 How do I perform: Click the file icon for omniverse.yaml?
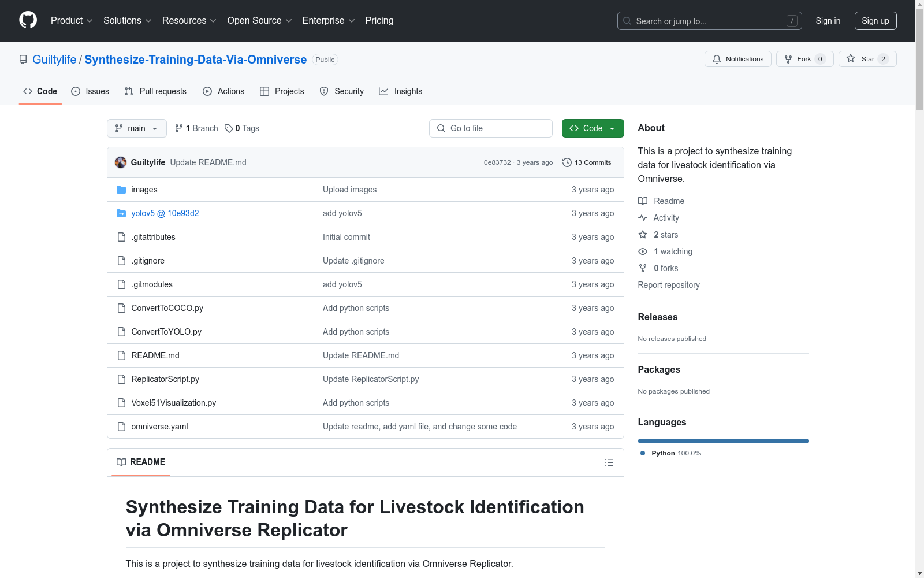pos(121,427)
